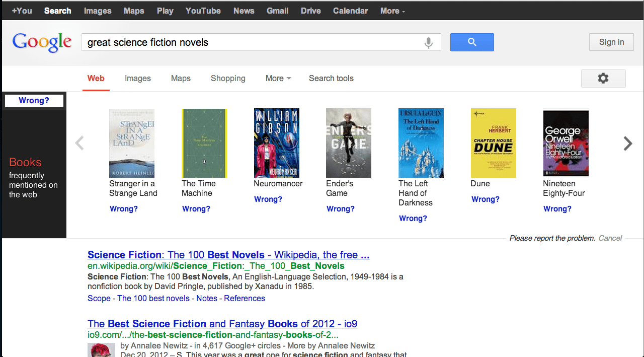
Task: Open The 100 best novels sitelink
Action: (x=153, y=298)
